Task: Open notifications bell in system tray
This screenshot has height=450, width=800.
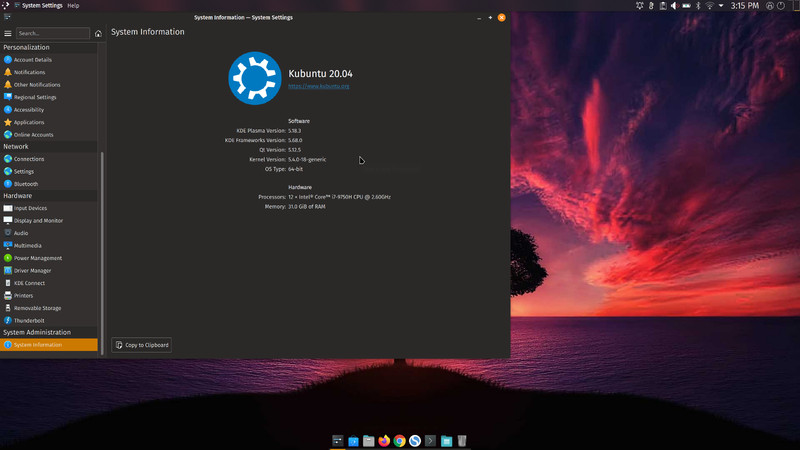Action: 639,6
